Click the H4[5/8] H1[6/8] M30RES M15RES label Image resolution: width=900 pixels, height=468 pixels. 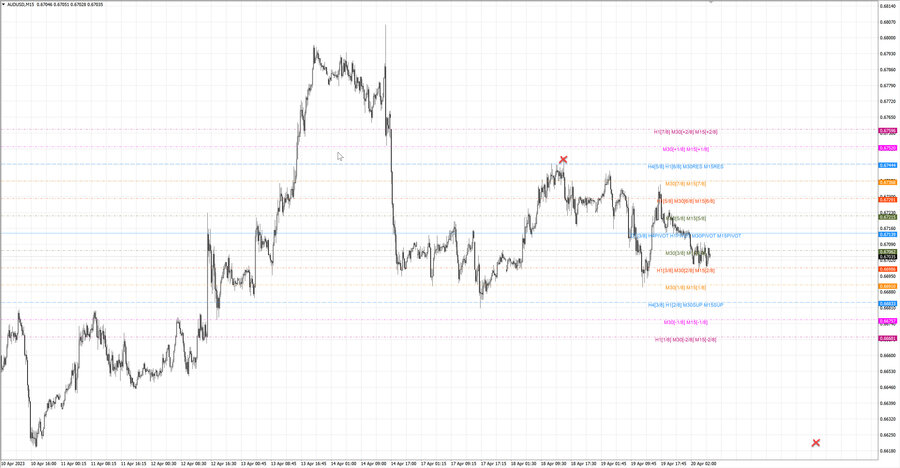[x=685, y=167]
